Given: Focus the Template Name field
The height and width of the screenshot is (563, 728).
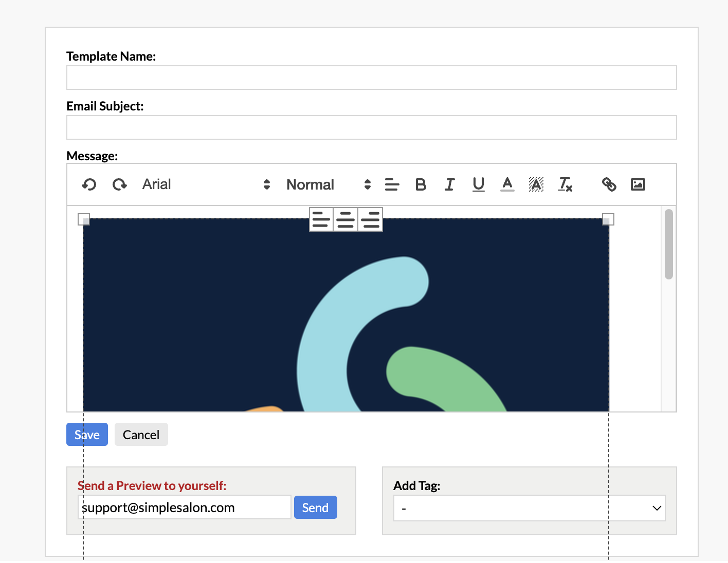Looking at the screenshot, I should [x=372, y=78].
